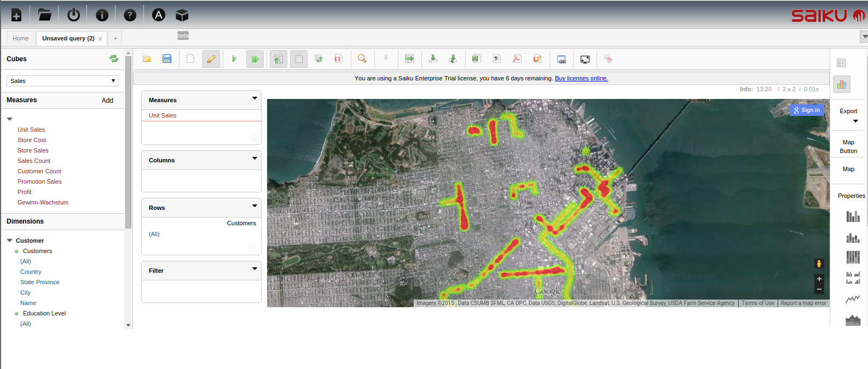Save the query with the floppy disk icon
Screen dimensions: 868x369
(x=167, y=59)
